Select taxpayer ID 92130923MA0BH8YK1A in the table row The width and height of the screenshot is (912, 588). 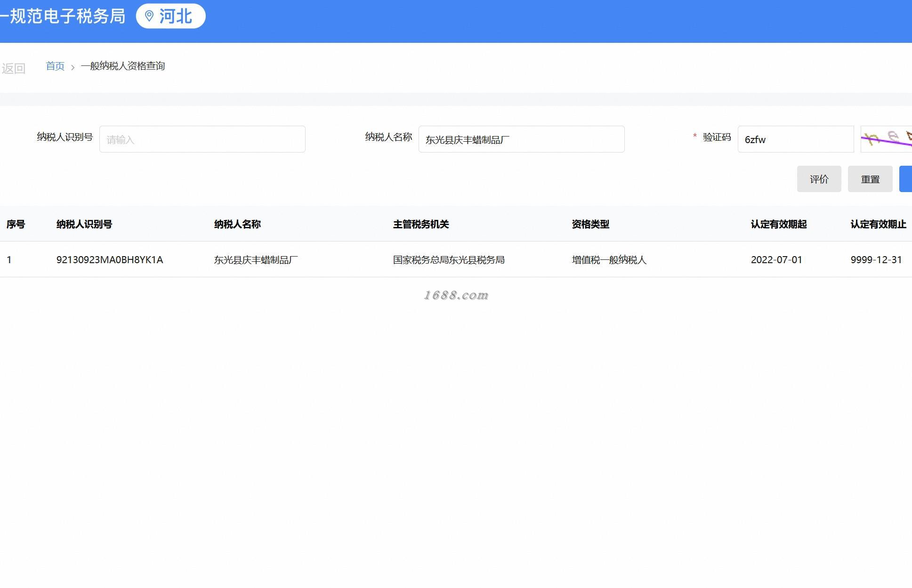pos(109,260)
